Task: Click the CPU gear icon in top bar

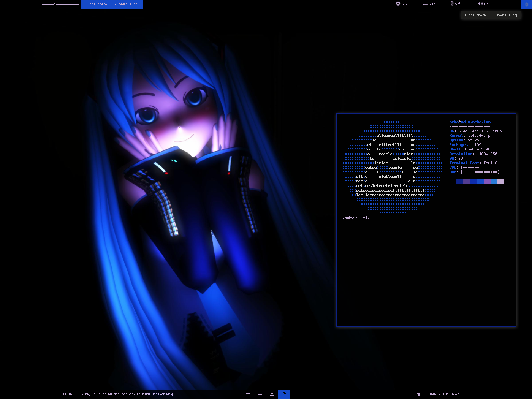Action: pyautogui.click(x=398, y=4)
